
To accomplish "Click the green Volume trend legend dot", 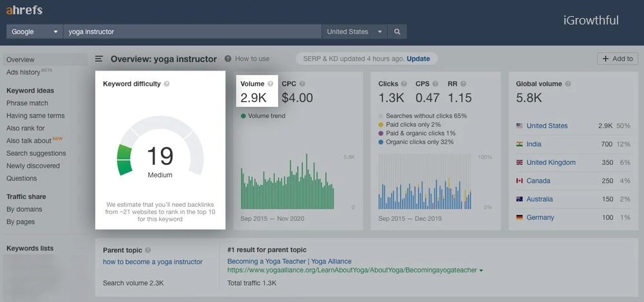I will pyautogui.click(x=243, y=117).
